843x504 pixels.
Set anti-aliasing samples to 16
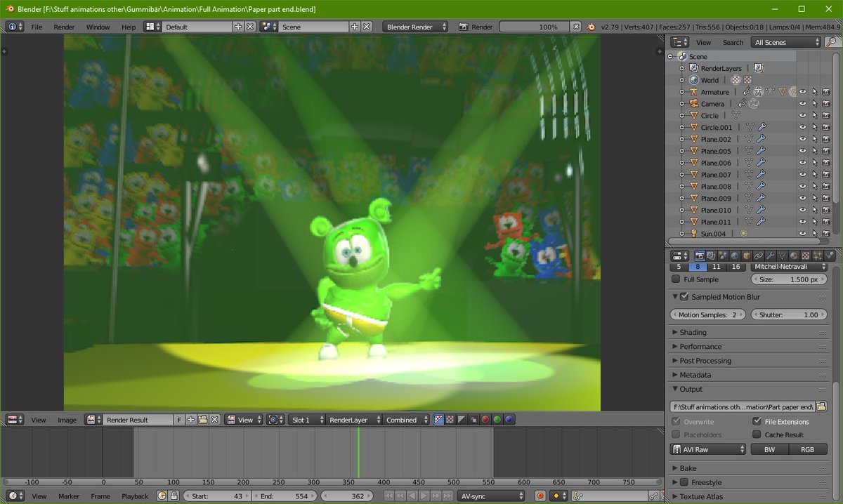tap(735, 267)
